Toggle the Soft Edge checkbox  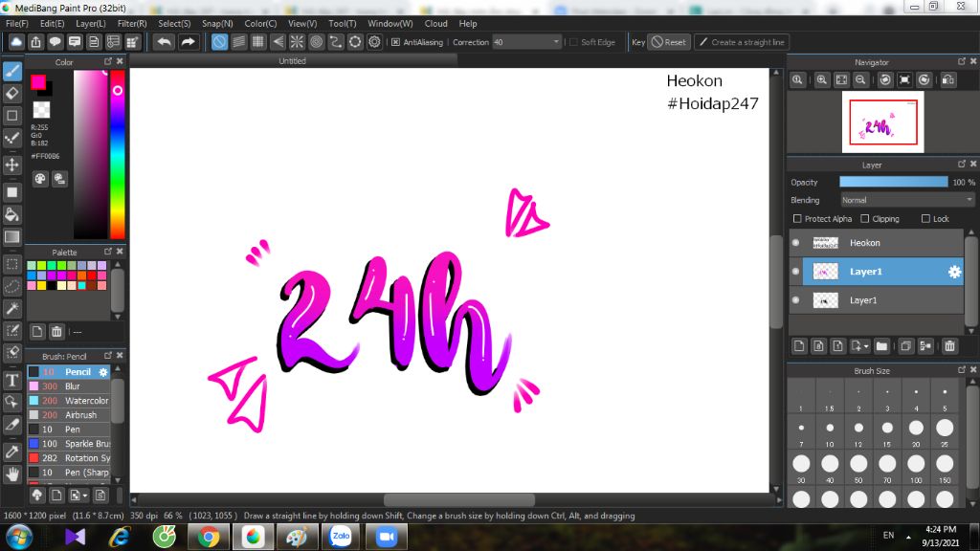coord(574,42)
